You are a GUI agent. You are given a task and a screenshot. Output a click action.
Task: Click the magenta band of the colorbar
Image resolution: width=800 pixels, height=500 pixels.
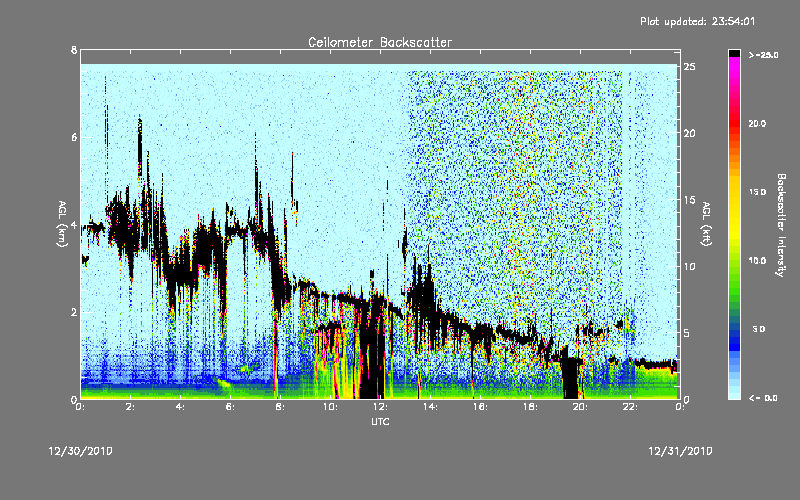734,66
